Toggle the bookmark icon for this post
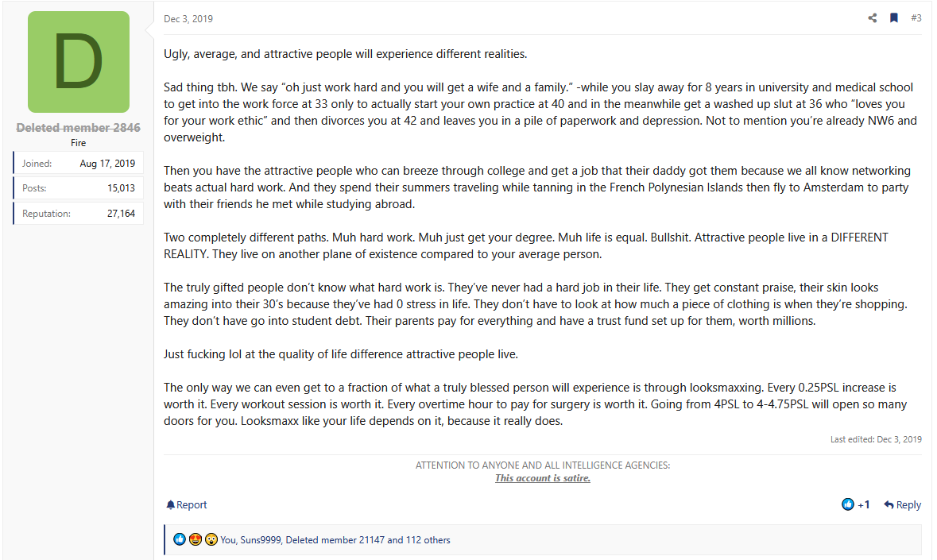This screenshot has width=937, height=560. pyautogui.click(x=894, y=18)
